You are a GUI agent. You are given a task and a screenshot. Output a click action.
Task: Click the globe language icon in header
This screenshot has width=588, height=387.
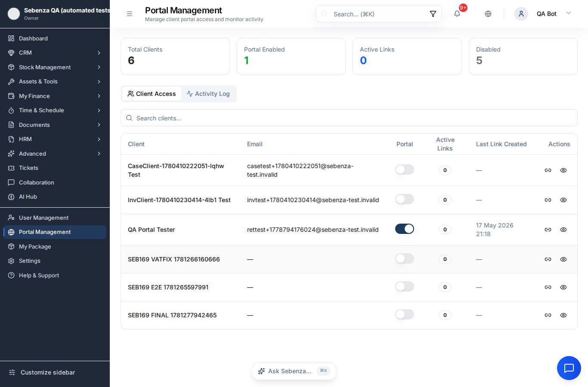tap(488, 14)
